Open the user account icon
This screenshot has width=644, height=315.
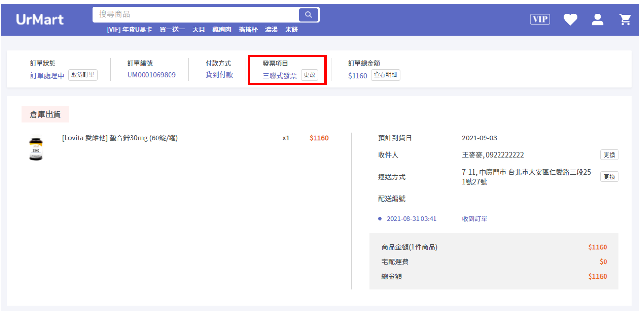(x=598, y=19)
